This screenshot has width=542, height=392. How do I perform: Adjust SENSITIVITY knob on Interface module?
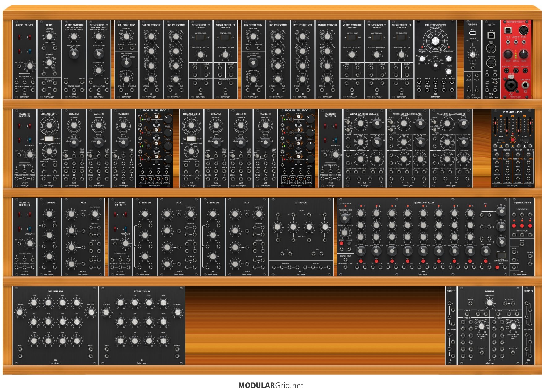coord(490,303)
